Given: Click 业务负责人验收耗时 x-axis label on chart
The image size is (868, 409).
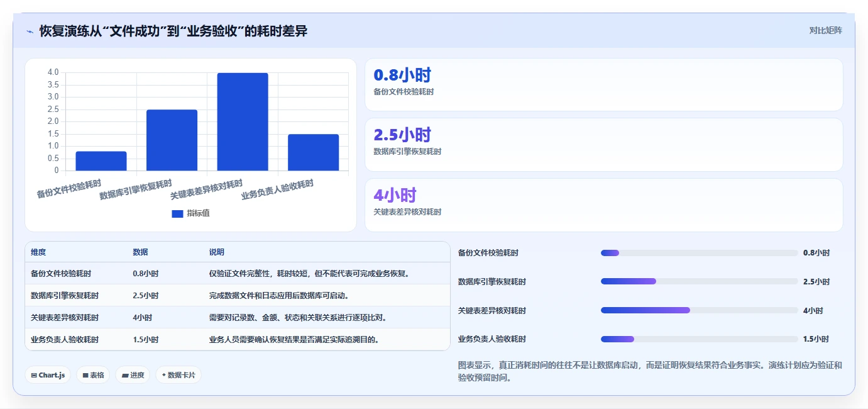Looking at the screenshot, I should pyautogui.click(x=278, y=190).
